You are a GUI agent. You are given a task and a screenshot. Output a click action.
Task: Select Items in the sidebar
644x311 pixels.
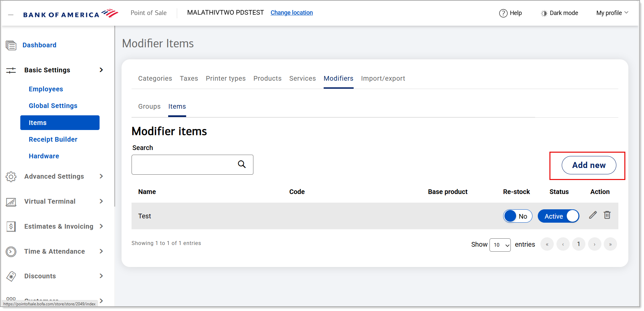coord(60,123)
